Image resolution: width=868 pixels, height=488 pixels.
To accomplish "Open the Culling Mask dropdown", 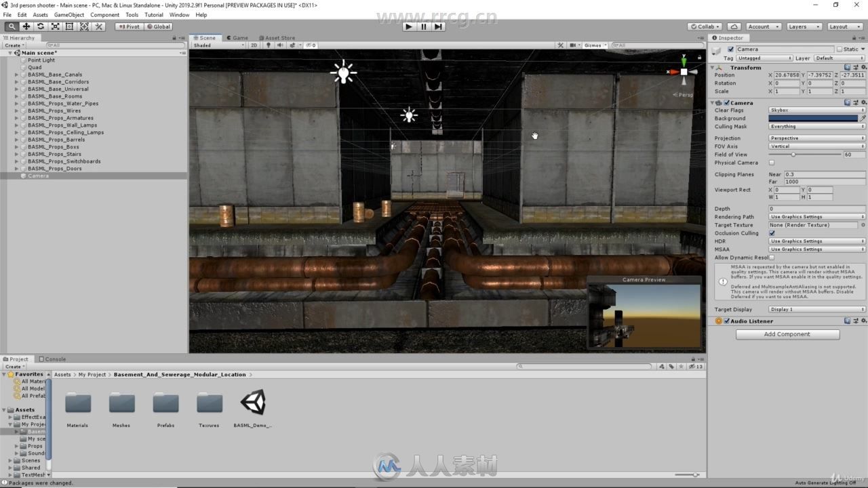I will point(817,126).
